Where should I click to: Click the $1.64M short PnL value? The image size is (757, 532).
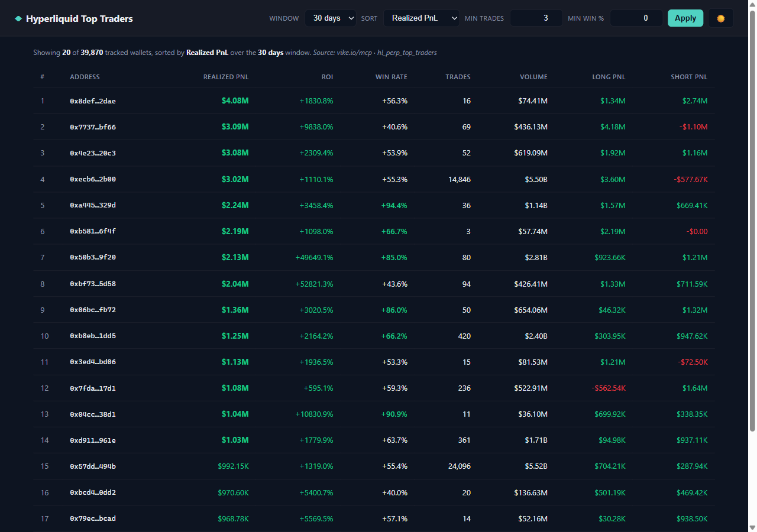pyautogui.click(x=695, y=388)
